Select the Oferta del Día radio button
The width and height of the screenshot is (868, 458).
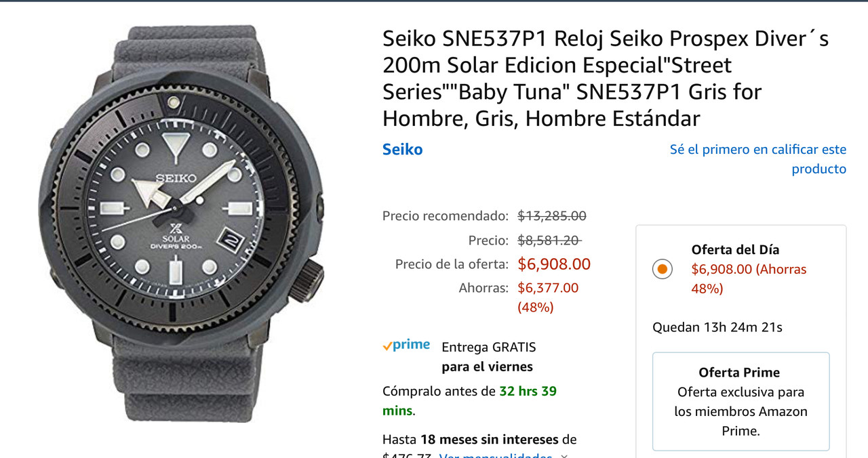[x=663, y=269]
